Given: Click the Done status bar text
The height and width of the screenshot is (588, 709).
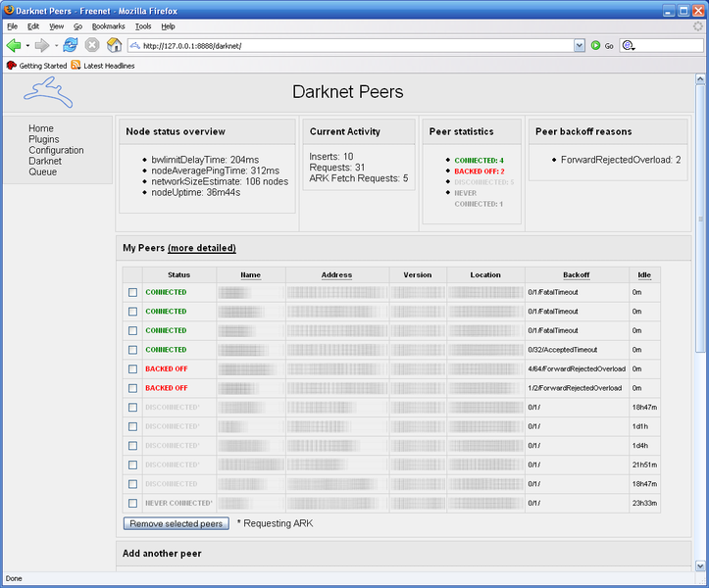Looking at the screenshot, I should click(14, 578).
